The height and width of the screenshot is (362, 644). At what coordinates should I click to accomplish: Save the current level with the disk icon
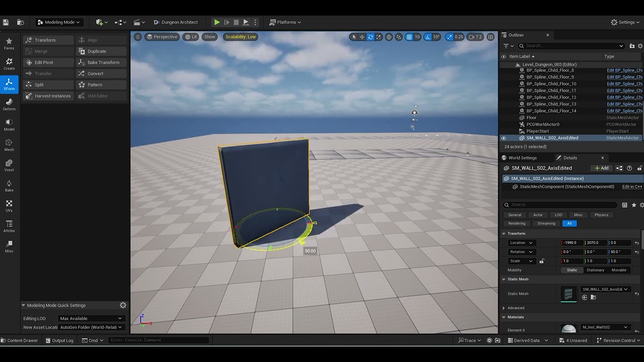tap(6, 22)
